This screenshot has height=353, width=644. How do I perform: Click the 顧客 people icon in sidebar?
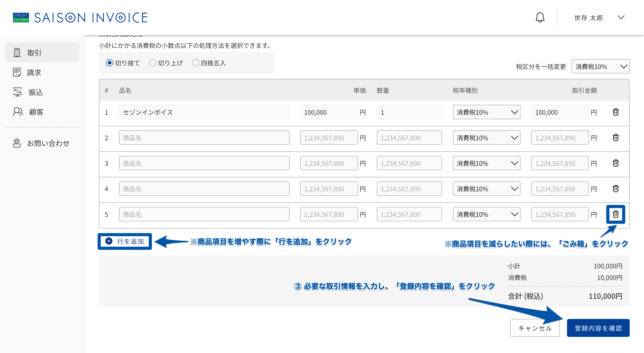pyautogui.click(x=18, y=112)
